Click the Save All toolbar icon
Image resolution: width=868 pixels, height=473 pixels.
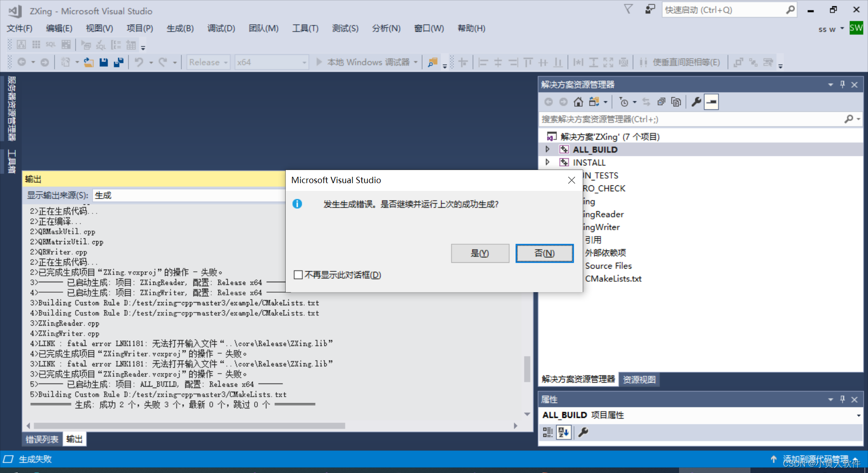coord(118,62)
